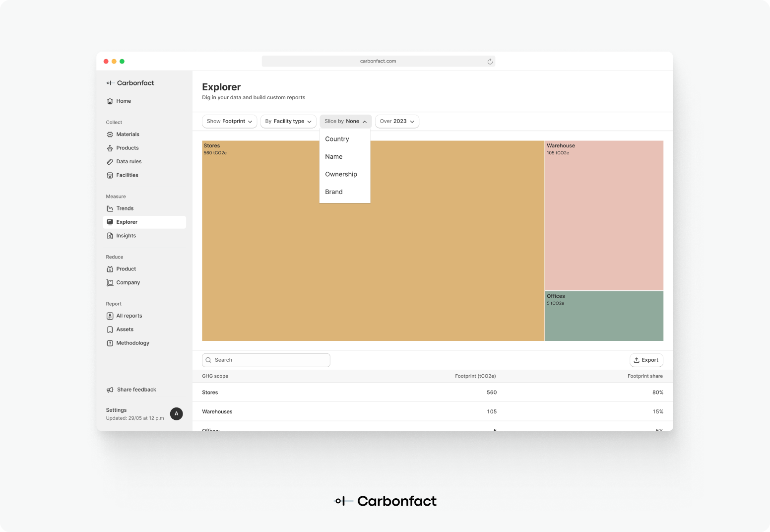Select the Offices treemap block
Image resolution: width=770 pixels, height=532 pixels.
click(x=604, y=316)
